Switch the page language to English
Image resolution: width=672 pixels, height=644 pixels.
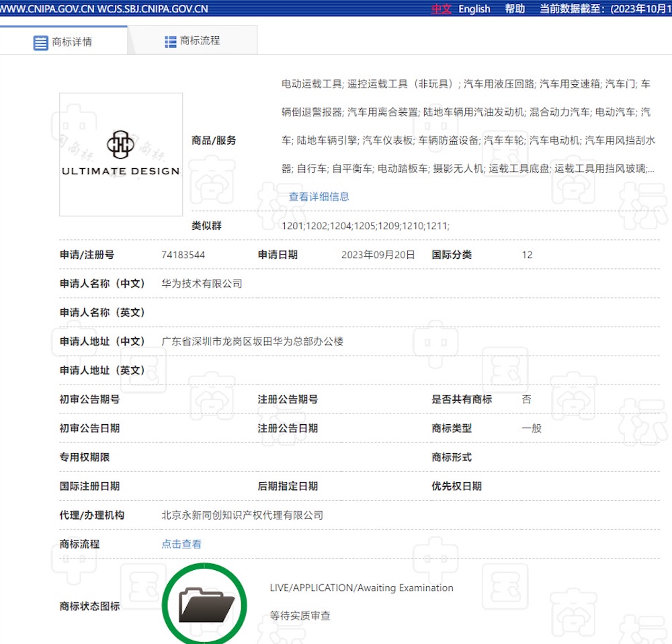click(x=474, y=9)
